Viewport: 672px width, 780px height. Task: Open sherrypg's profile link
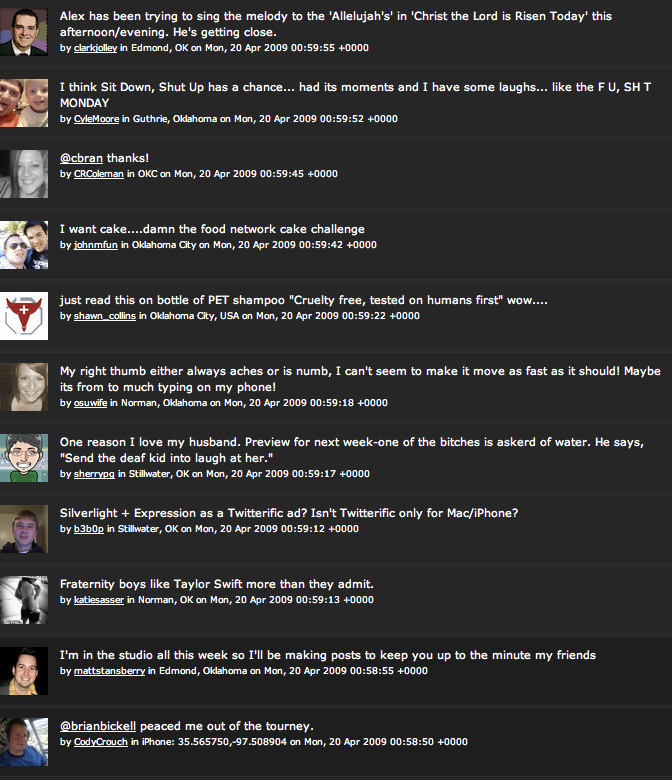point(94,474)
